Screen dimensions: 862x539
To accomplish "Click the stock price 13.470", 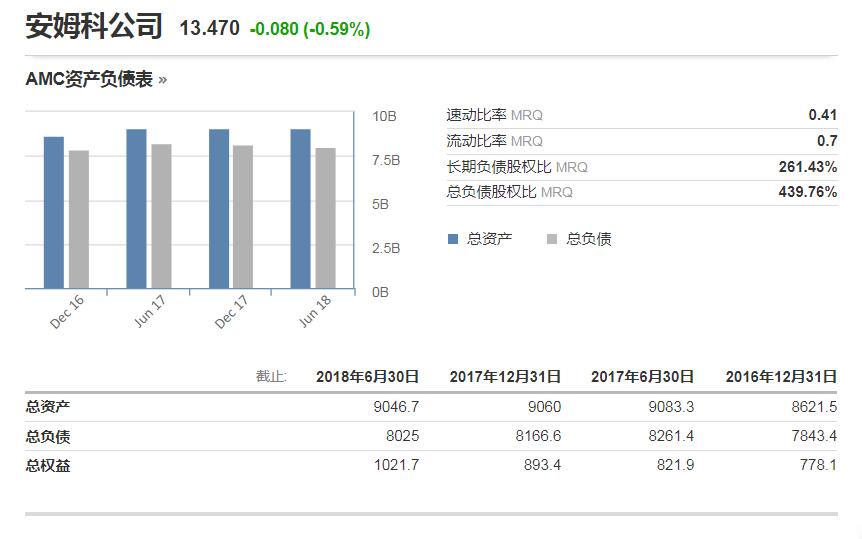I will coord(209,28).
